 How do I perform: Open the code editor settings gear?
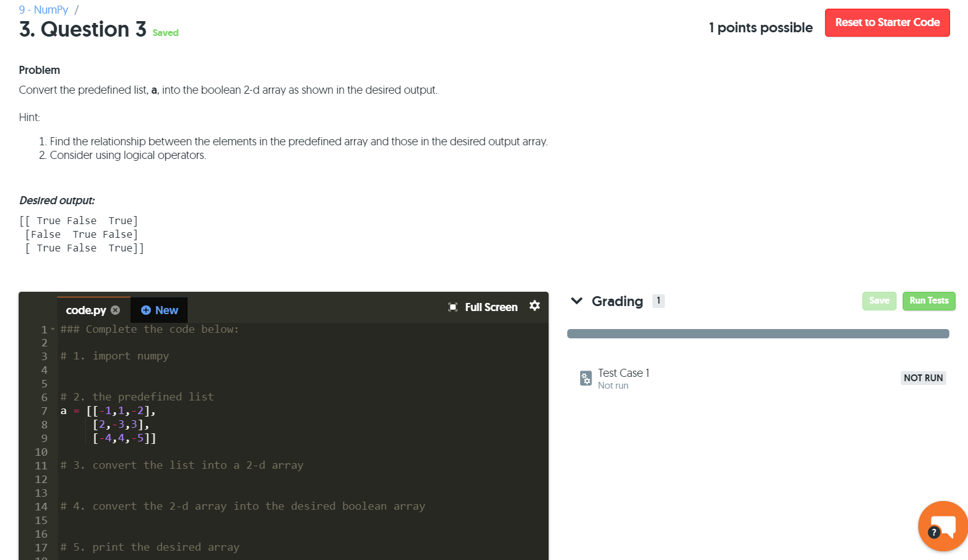pos(535,306)
